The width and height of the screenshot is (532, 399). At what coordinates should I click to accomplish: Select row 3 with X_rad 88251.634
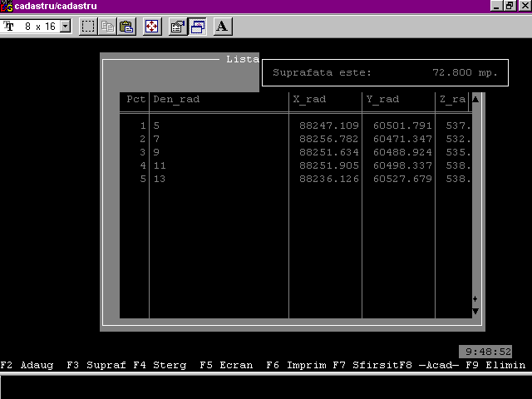(x=328, y=152)
